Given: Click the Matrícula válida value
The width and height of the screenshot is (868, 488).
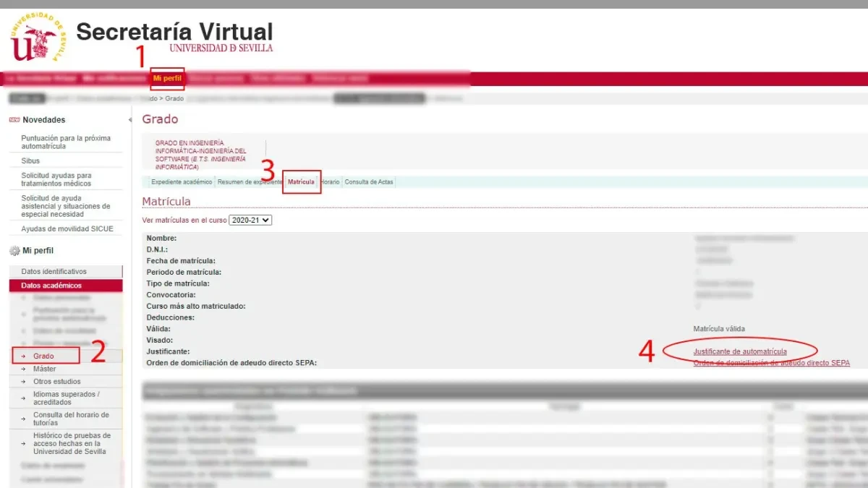Looking at the screenshot, I should pos(718,329).
